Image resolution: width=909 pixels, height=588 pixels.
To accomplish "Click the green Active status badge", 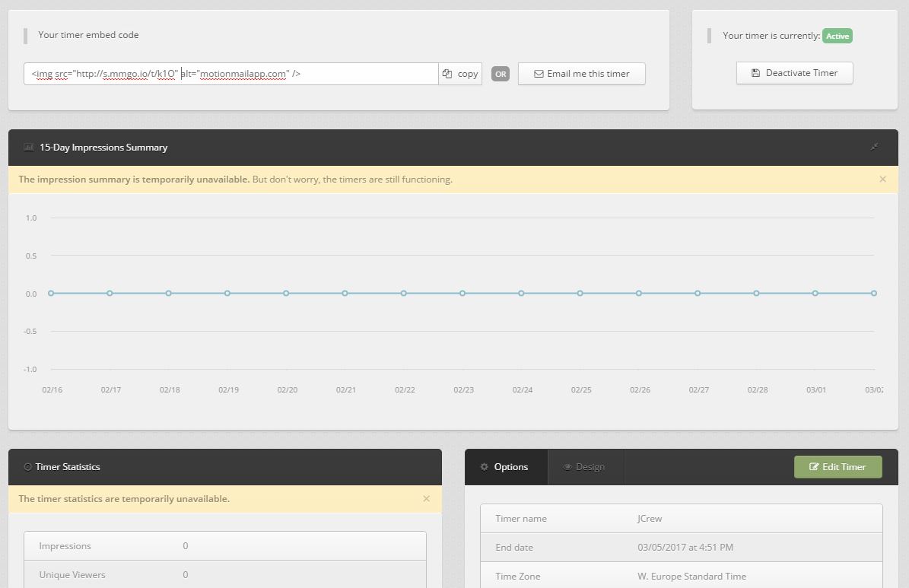I will click(x=837, y=36).
